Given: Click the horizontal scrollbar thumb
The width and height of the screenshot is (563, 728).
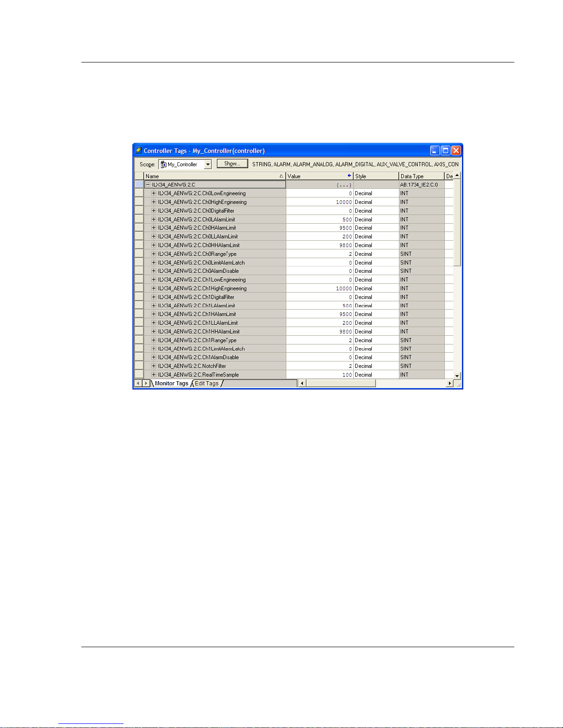Looking at the screenshot, I should coord(341,384).
